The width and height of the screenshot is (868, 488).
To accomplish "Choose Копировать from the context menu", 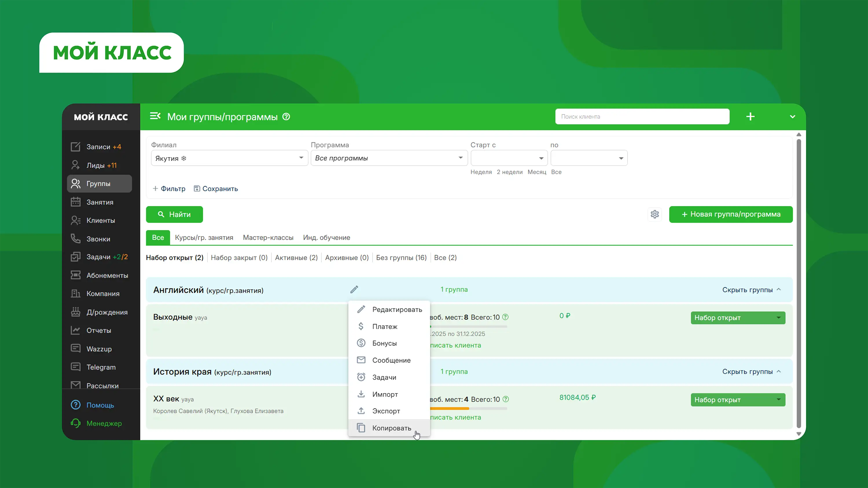I will [391, 428].
